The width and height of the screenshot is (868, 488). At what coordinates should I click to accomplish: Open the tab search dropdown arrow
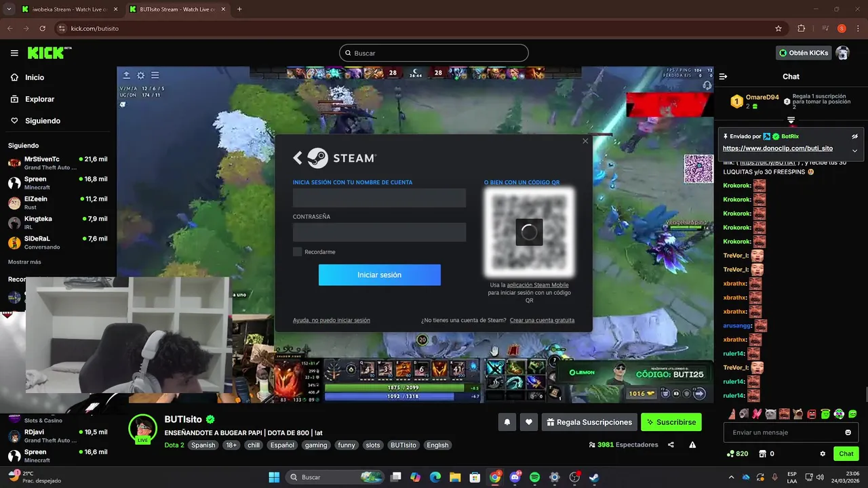[9, 9]
